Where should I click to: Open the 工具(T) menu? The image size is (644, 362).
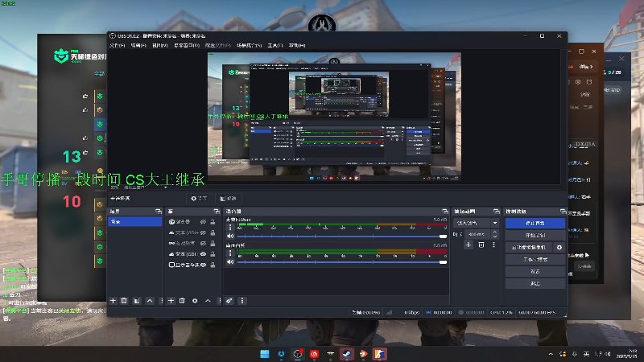coord(275,46)
